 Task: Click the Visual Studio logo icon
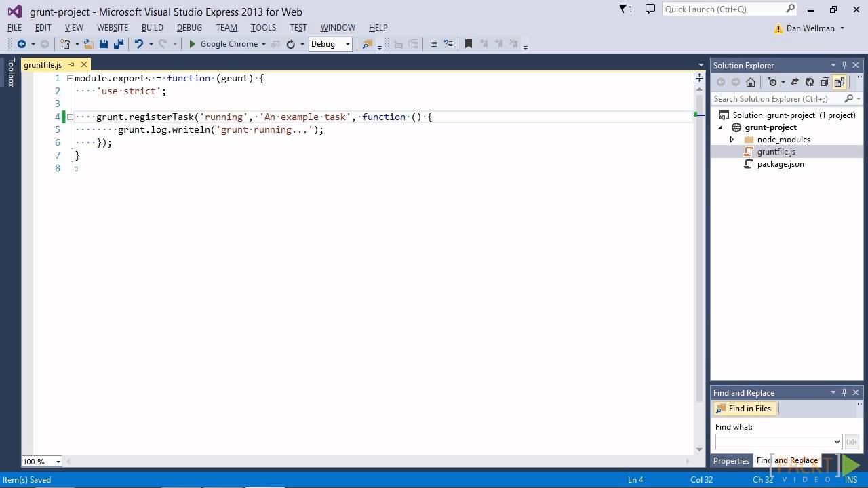tap(14, 11)
